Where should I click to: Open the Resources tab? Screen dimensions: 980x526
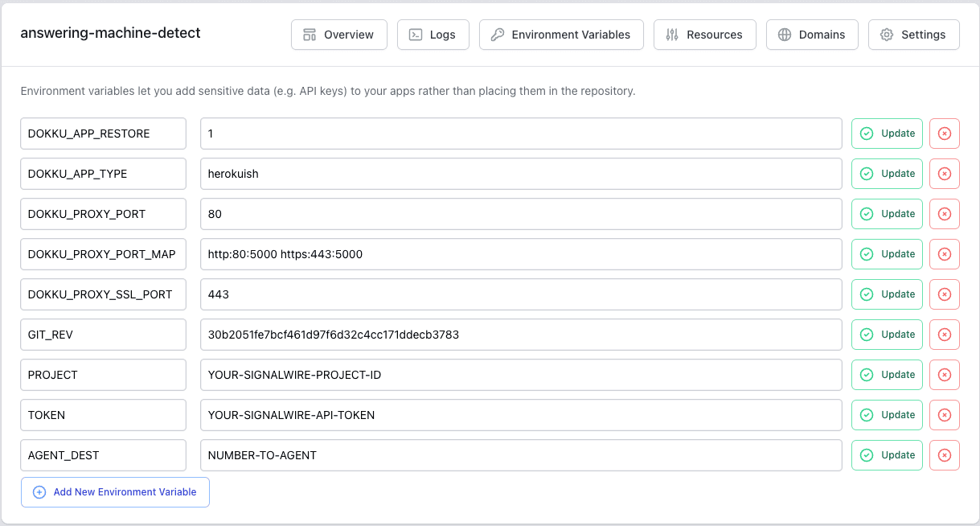(704, 35)
